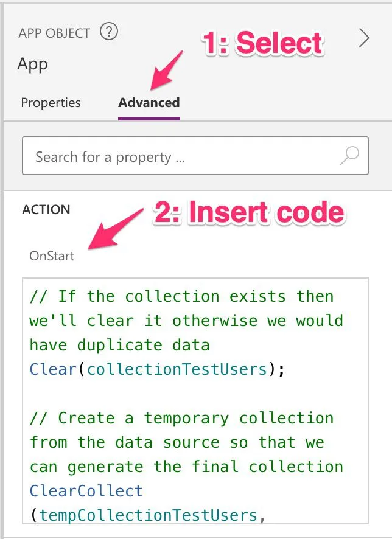Viewport: 392px width, 539px height.
Task: Click the 'have duplicate data' comment line
Action: pyautogui.click(x=119, y=345)
